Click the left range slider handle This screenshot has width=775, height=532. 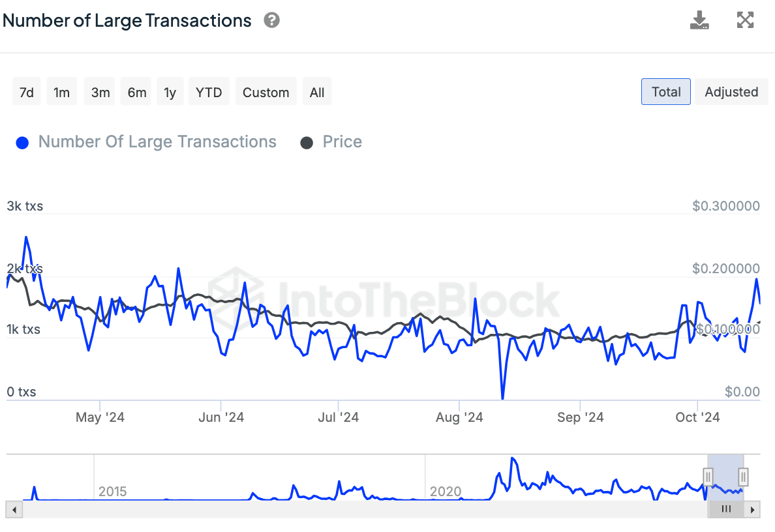coord(708,477)
